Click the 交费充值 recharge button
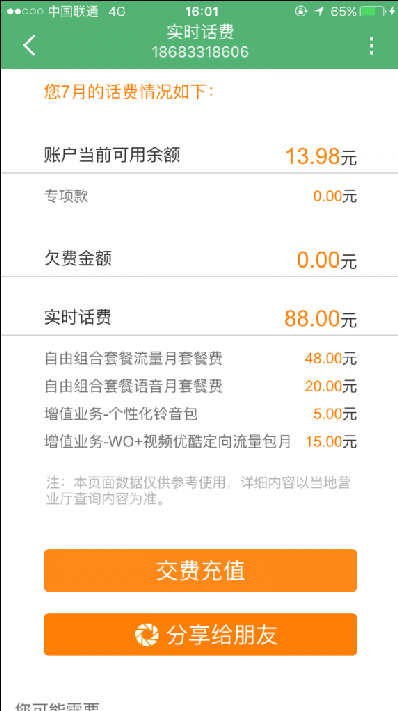The width and height of the screenshot is (398, 711). [x=200, y=570]
